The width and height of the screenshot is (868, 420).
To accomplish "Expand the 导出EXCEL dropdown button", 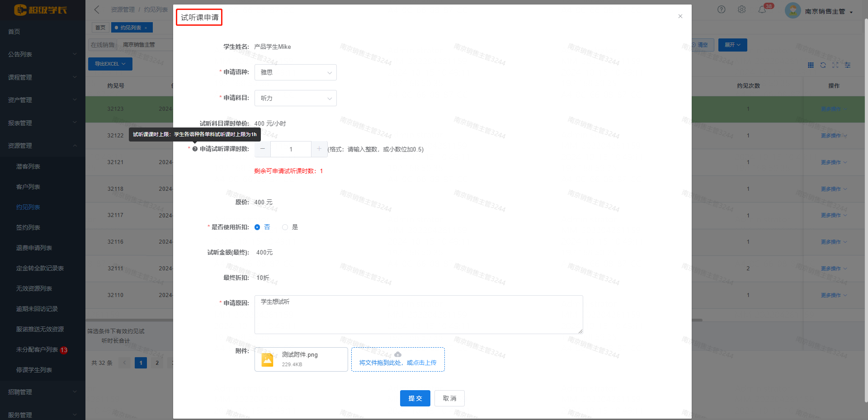I will coord(110,64).
